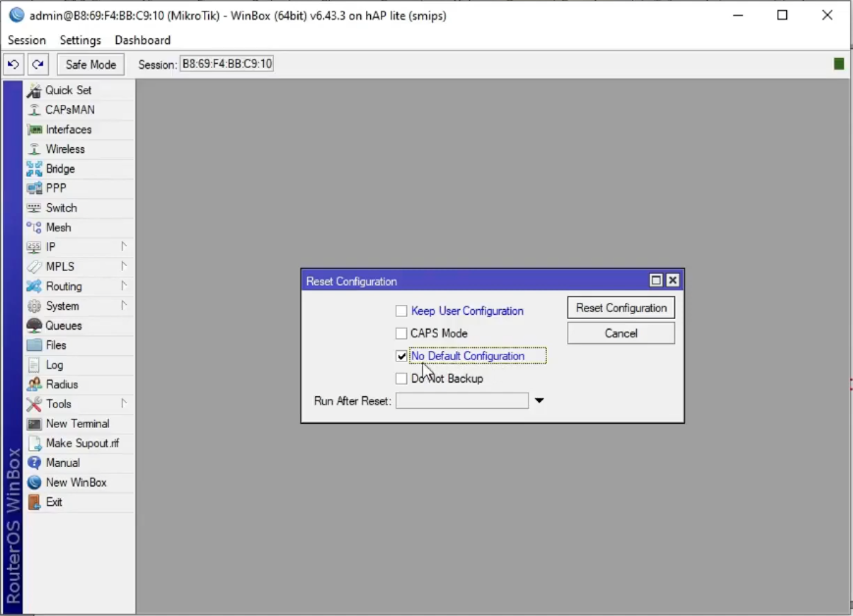Maximize the Reset Configuration dialog
Screen dimensions: 853x616
click(x=656, y=280)
